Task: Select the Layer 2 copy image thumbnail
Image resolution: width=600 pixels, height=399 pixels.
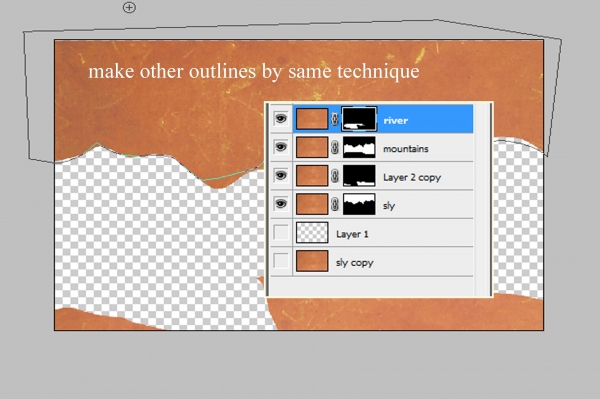Action: [312, 176]
